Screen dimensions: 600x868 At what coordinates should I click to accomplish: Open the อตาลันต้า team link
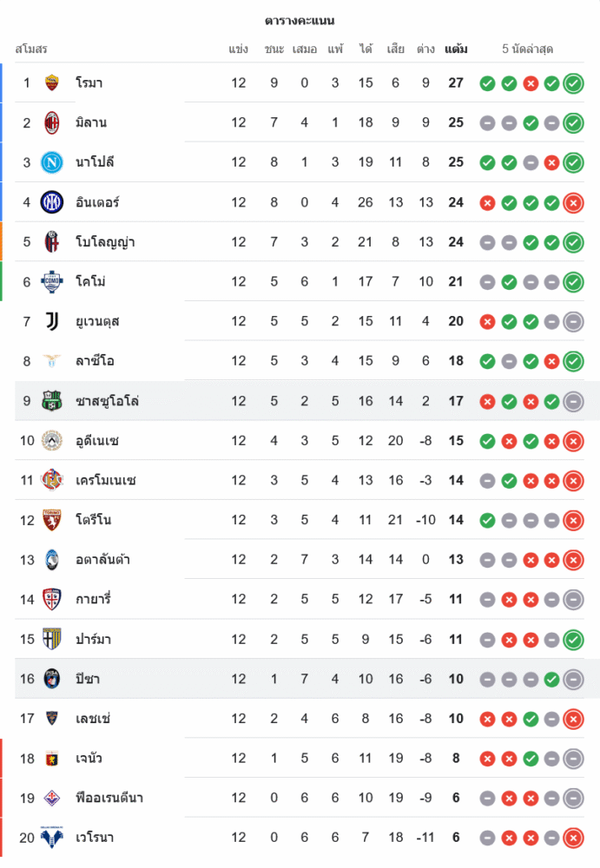(102, 560)
